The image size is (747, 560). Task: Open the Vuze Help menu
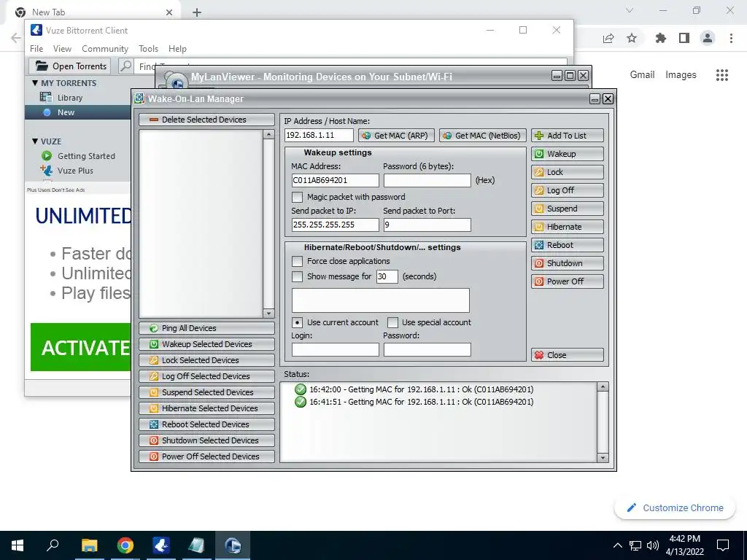coord(177,49)
